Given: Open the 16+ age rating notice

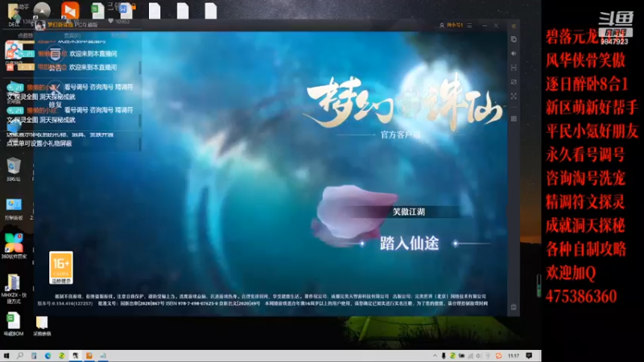Looking at the screenshot, I should tap(61, 268).
